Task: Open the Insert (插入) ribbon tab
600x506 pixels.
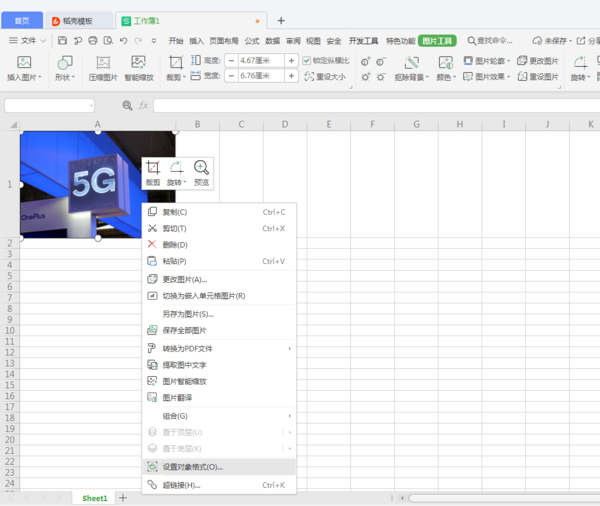Action: [x=196, y=41]
